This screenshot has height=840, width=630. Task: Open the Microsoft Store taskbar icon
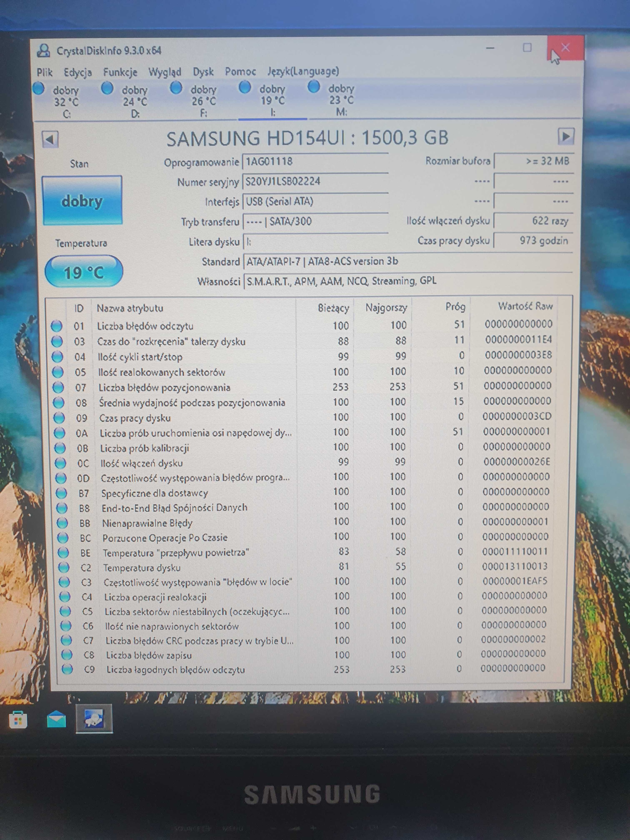[18, 720]
